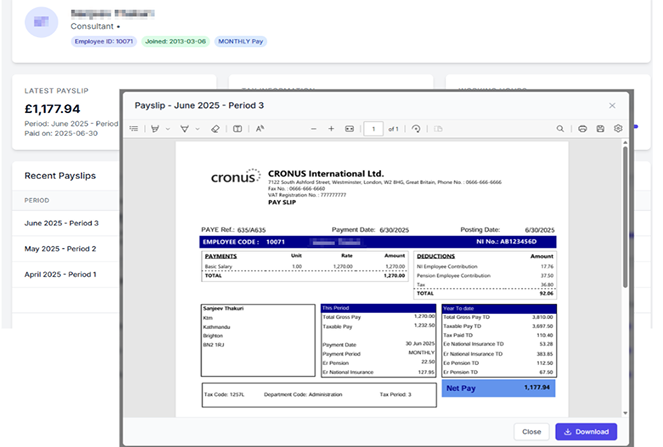
Task: Open PDF viewer settings gear icon
Action: click(x=618, y=128)
